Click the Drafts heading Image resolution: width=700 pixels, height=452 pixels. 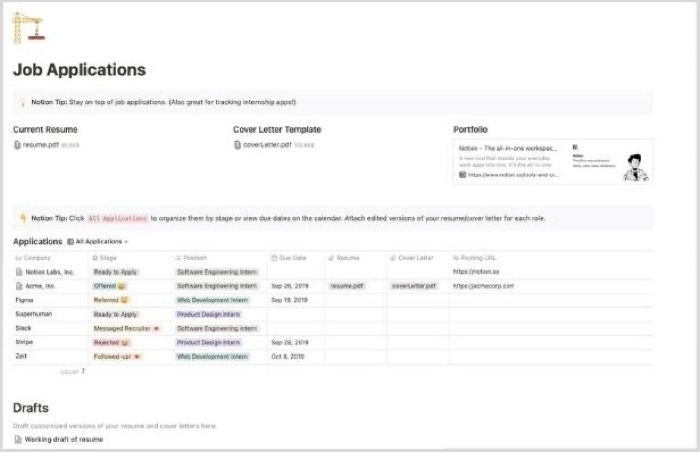click(x=31, y=408)
